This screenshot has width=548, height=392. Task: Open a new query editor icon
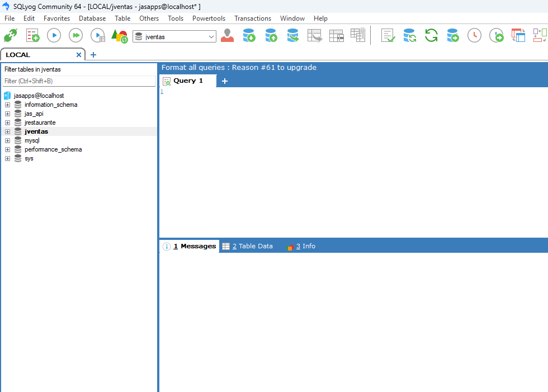click(x=32, y=36)
